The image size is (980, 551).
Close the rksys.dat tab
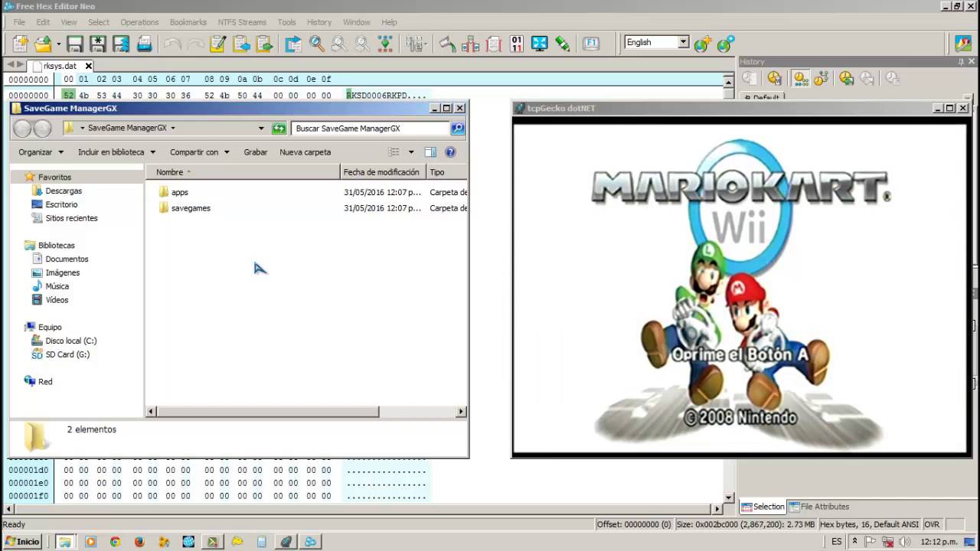coord(89,66)
